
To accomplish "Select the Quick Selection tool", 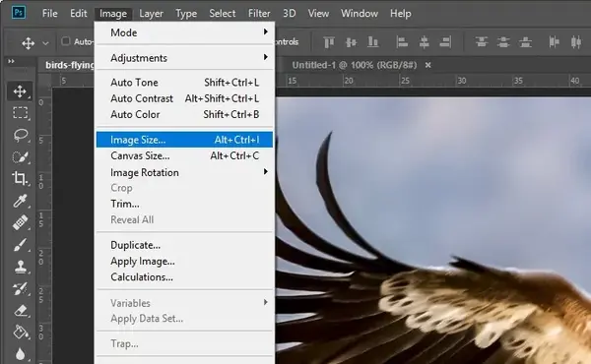I will pos(20,157).
